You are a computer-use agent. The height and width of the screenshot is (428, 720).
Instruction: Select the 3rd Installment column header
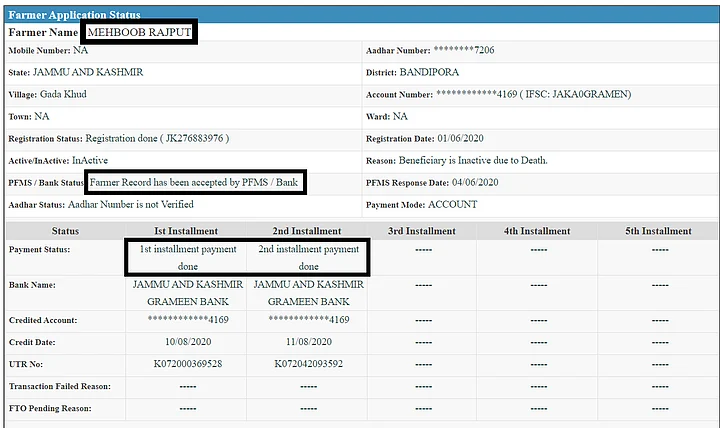[421, 231]
